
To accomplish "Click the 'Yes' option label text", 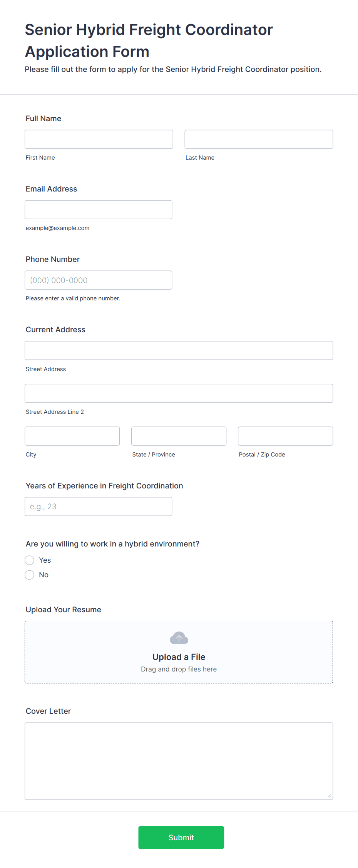I will pyautogui.click(x=45, y=560).
